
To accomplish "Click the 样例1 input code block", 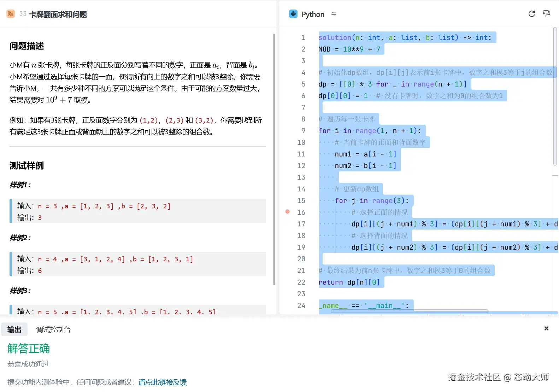I will click(x=138, y=211).
